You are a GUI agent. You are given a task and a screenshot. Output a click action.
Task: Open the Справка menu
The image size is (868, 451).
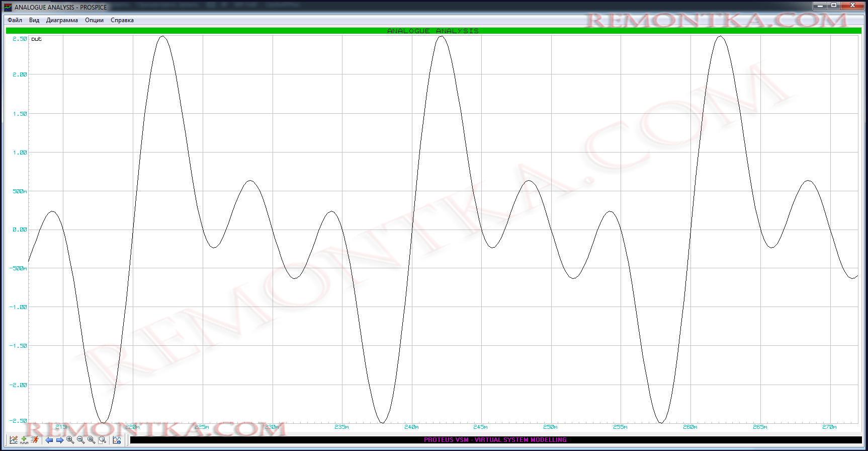(x=122, y=20)
